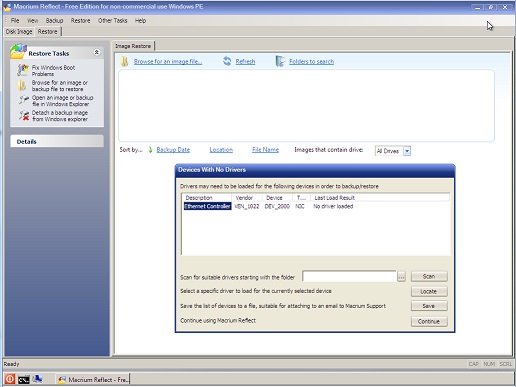Focus the driver scan folder input field
This screenshot has width=516, height=387.
tap(349, 276)
